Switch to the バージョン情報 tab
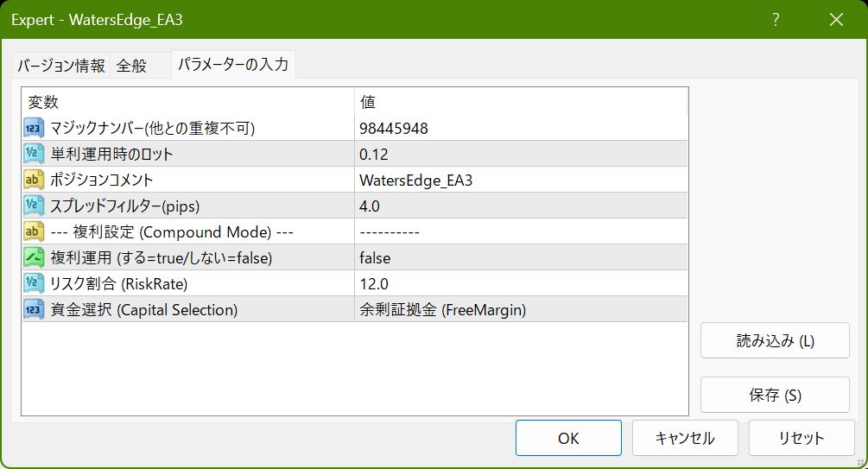Viewport: 868px width, 469px height. [x=61, y=66]
